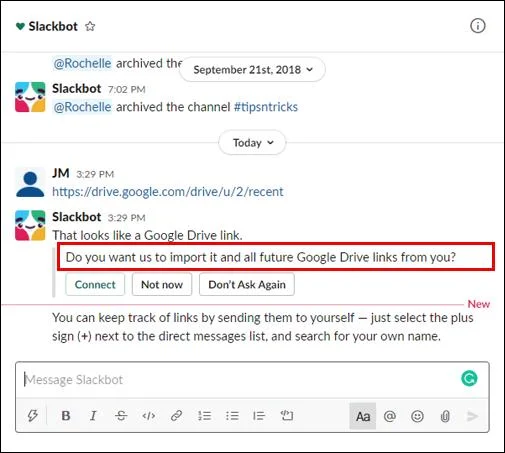Toggle italic formatting
This screenshot has width=505, height=453.
(93, 416)
